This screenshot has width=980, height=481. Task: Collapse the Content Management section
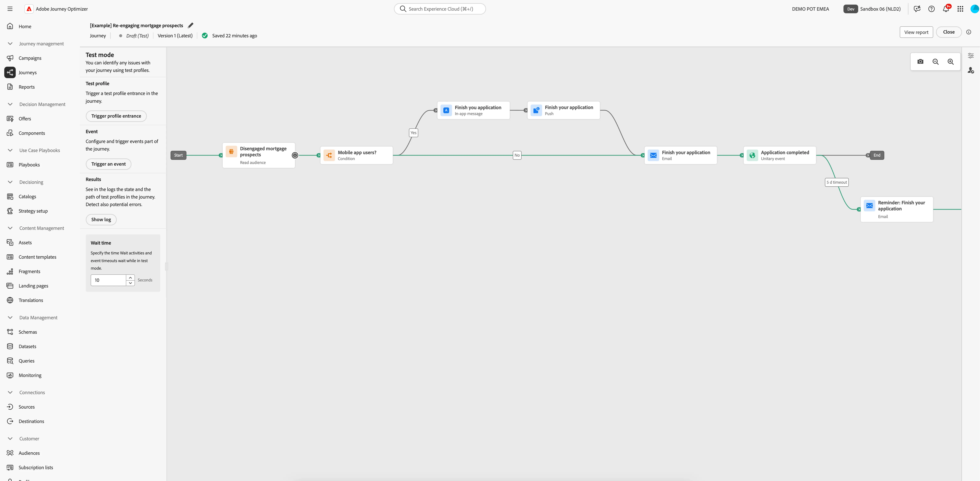click(x=10, y=228)
